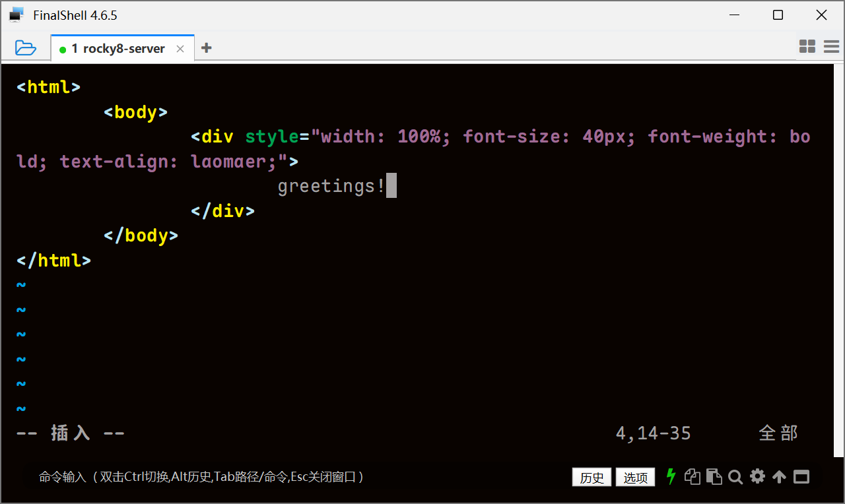Click the 历史 history button

[x=591, y=477]
